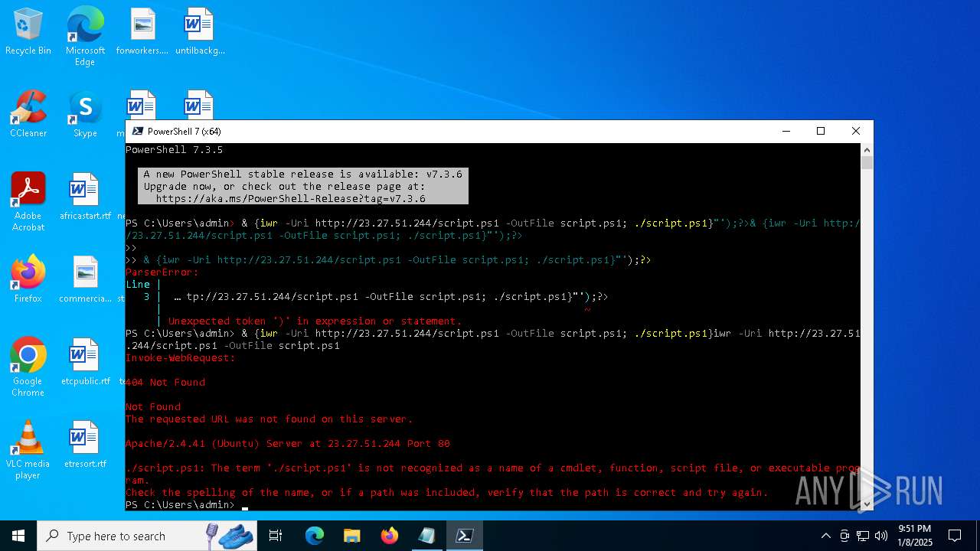Launch Microsoft Edge from desktop

tap(85, 37)
